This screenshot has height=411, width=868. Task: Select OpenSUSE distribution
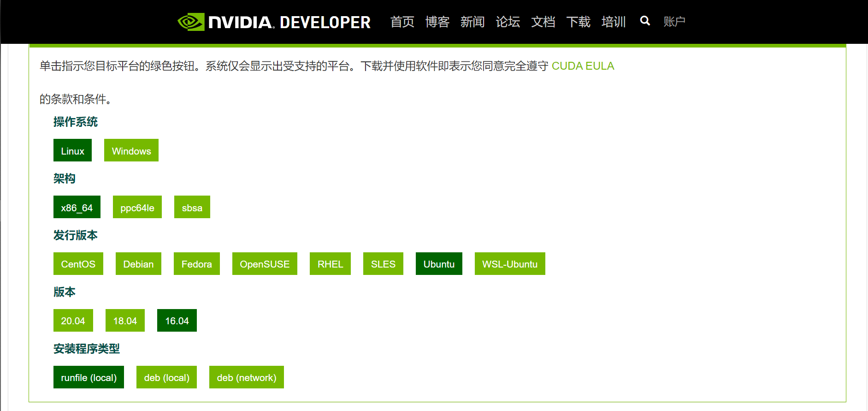(265, 264)
